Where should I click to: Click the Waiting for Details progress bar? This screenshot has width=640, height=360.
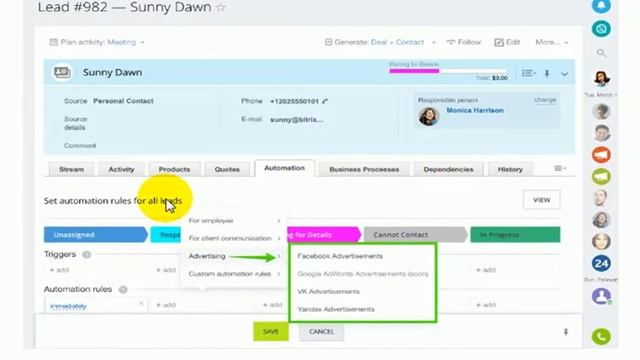point(448,71)
